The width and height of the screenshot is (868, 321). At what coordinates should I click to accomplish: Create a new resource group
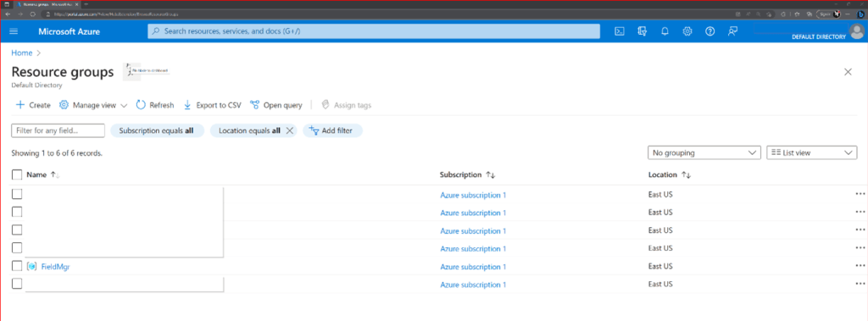33,105
